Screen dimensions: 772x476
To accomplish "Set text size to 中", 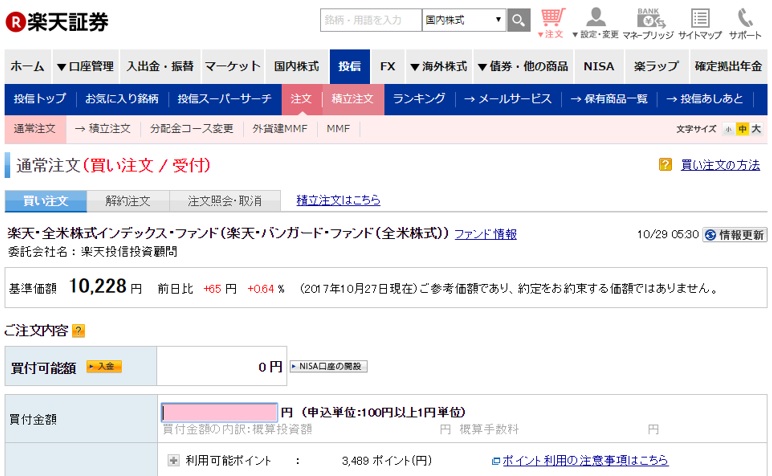I will [742, 129].
